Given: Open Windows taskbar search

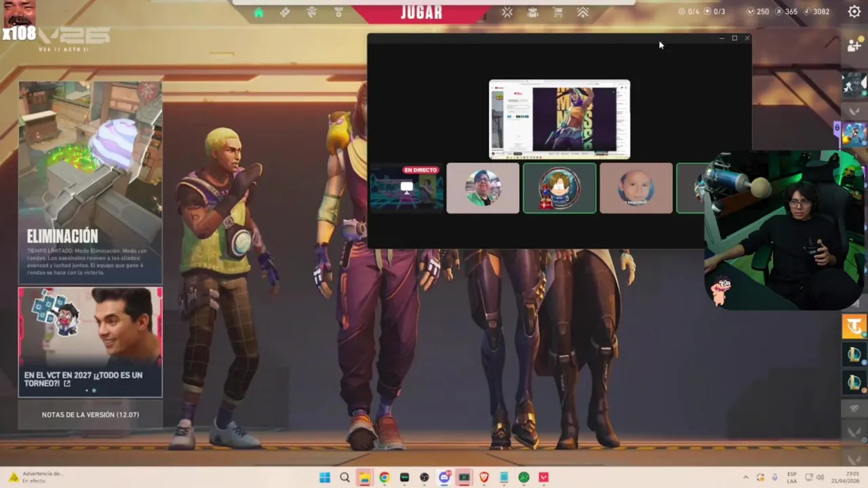Looking at the screenshot, I should 344,477.
